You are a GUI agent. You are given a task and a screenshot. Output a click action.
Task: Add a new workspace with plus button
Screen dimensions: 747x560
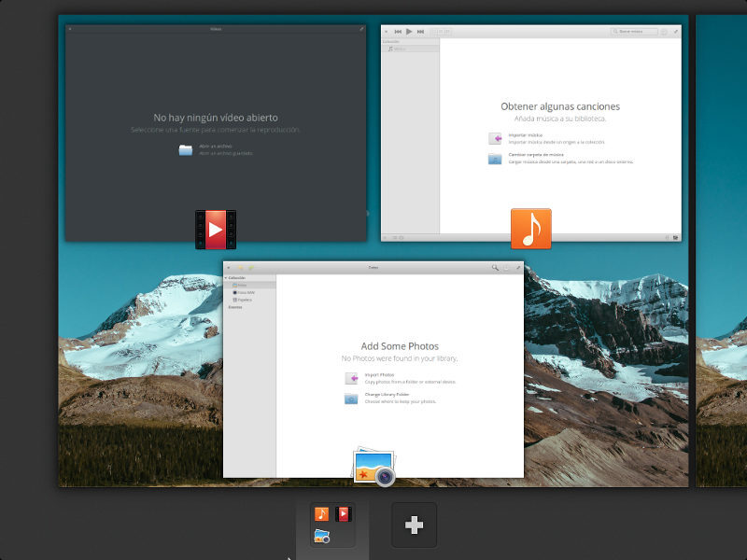pos(414,525)
